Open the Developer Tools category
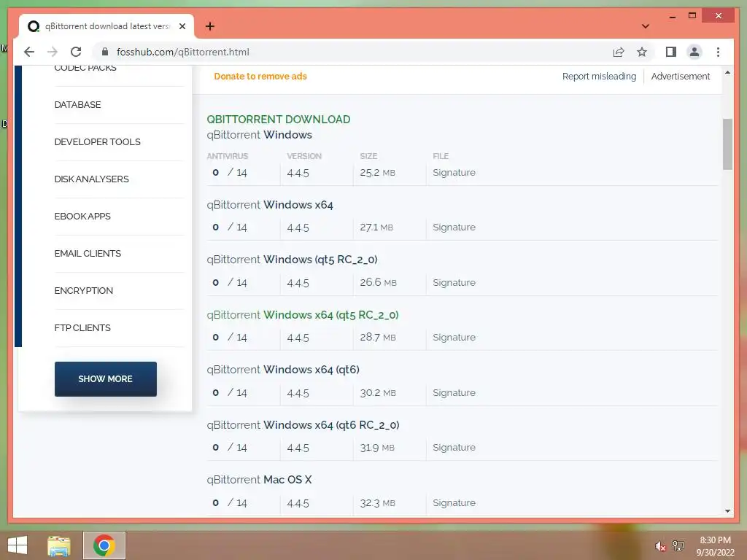Screen dimensions: 747x560 pos(97,142)
